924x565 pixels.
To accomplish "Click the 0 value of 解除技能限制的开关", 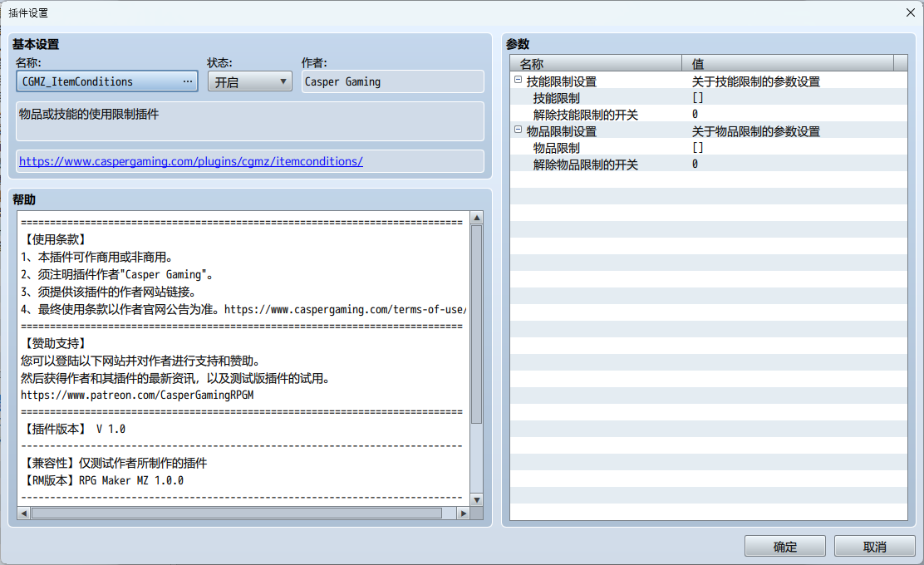I will pos(695,115).
